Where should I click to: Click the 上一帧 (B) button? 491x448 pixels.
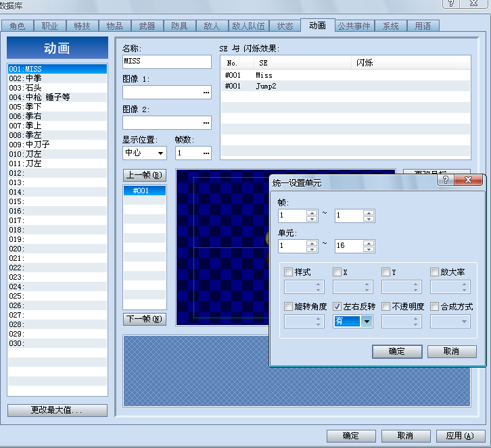point(144,175)
